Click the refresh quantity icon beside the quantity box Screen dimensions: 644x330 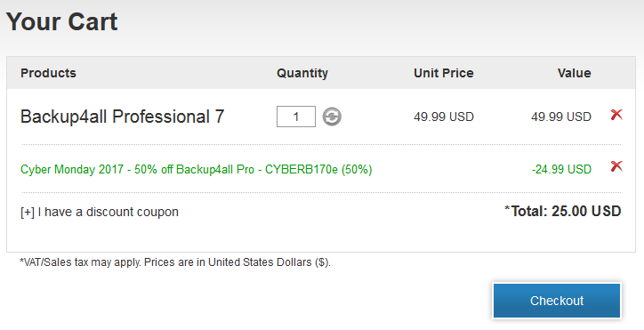332,117
